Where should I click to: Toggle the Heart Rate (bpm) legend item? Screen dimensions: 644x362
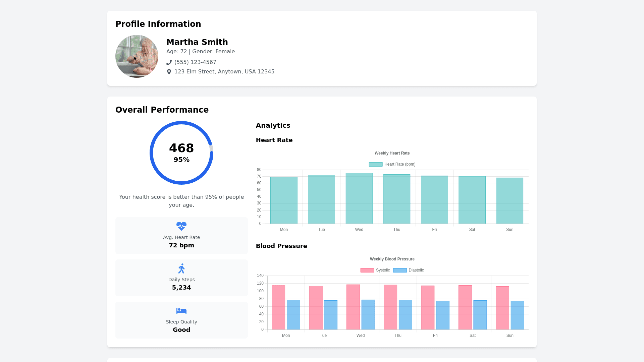(392, 164)
